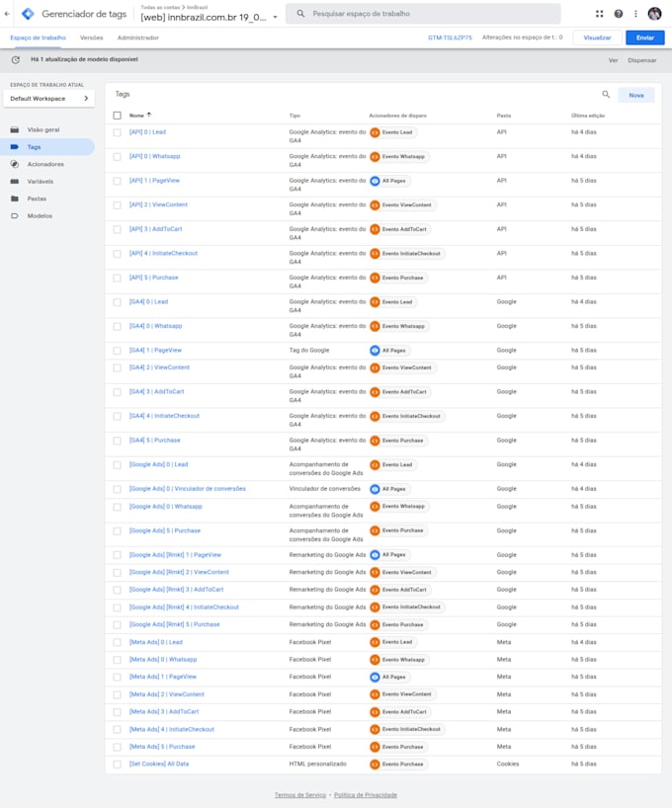The image size is (672, 808).
Task: Focus the Pesquisar espaço de trabalho field
Action: pyautogui.click(x=423, y=14)
